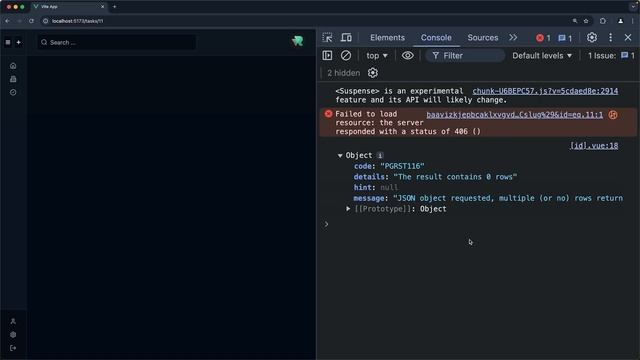Click the sidebar sign out icon

coord(13,348)
